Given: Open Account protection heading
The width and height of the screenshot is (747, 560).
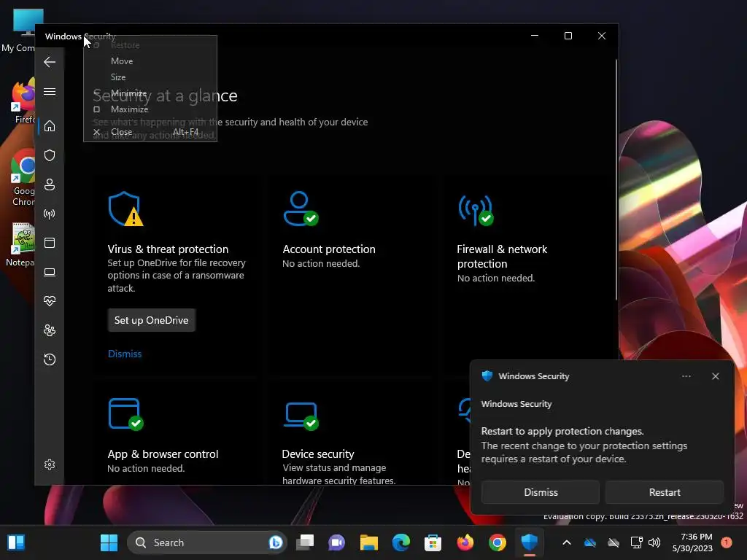Looking at the screenshot, I should [329, 249].
